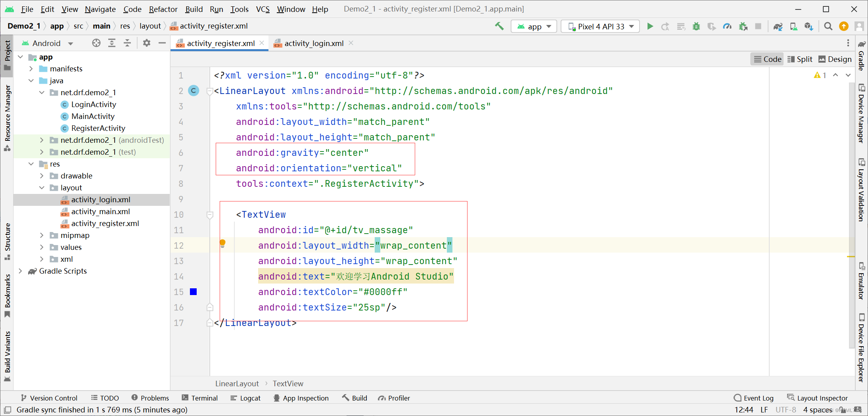The width and height of the screenshot is (868, 416).
Task: Click the Collapse All icon in Project panel
Action: coord(127,43)
